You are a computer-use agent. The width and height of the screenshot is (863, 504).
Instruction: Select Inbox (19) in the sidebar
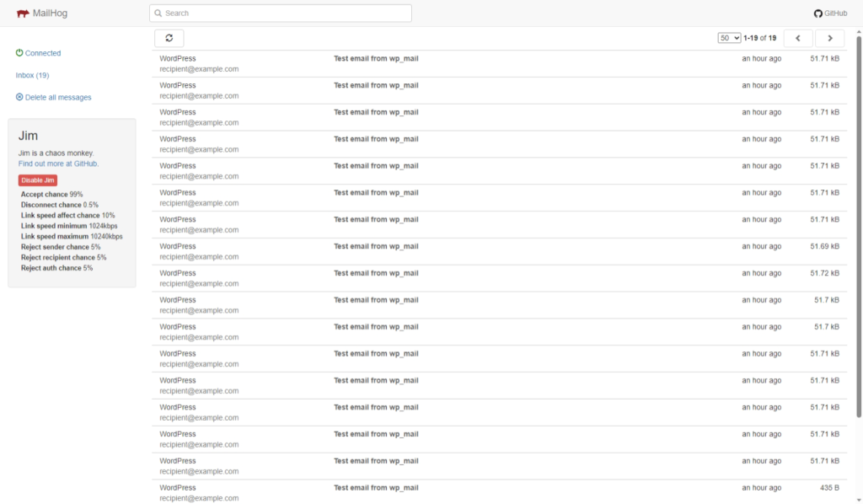coord(31,75)
